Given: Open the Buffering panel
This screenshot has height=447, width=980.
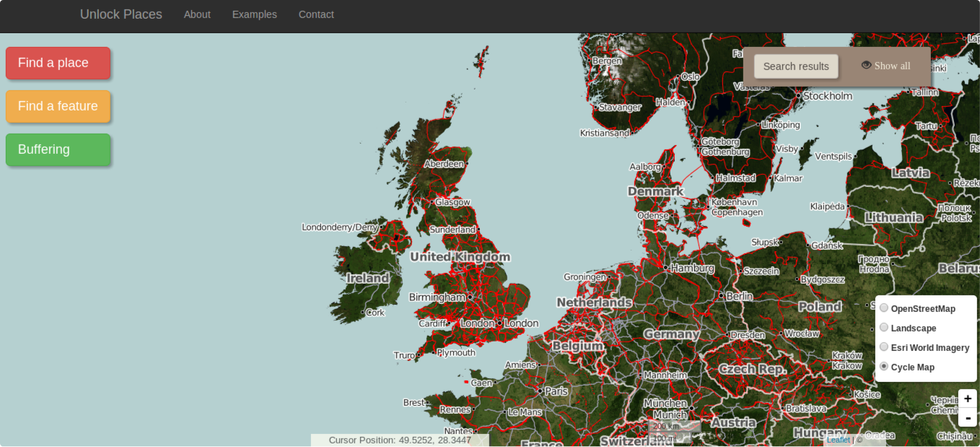Looking at the screenshot, I should pyautogui.click(x=58, y=149).
